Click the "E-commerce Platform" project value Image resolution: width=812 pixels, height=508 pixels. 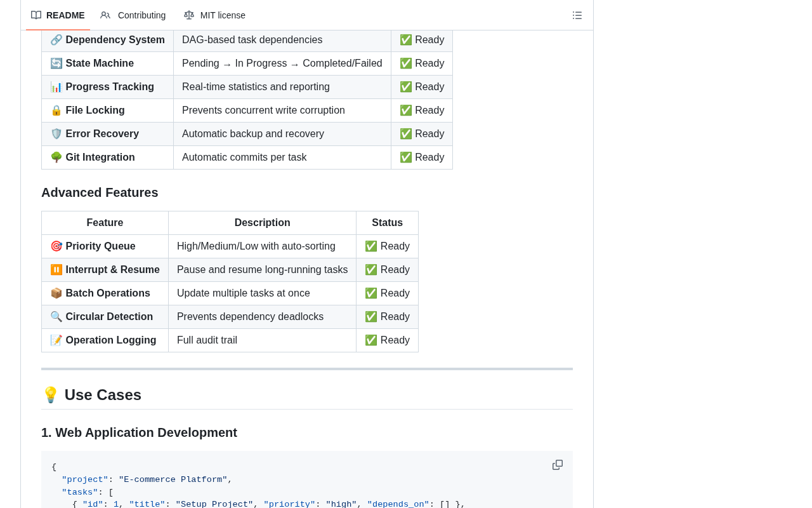coord(173,480)
